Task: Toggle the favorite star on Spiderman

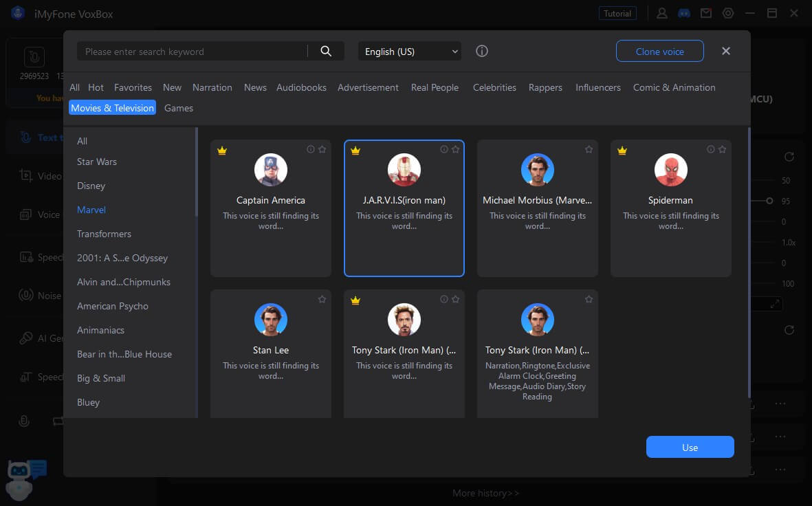Action: 722,149
